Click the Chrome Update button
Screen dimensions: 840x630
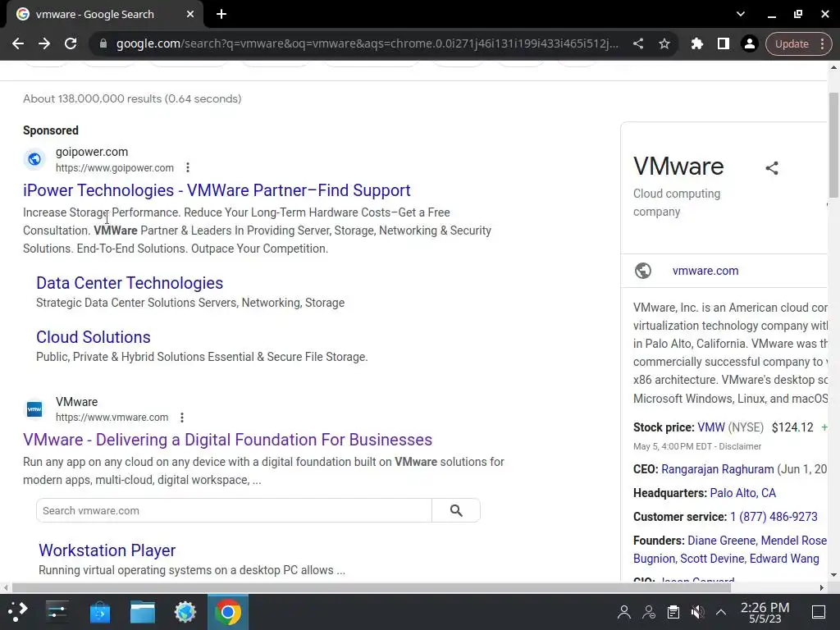(x=792, y=44)
